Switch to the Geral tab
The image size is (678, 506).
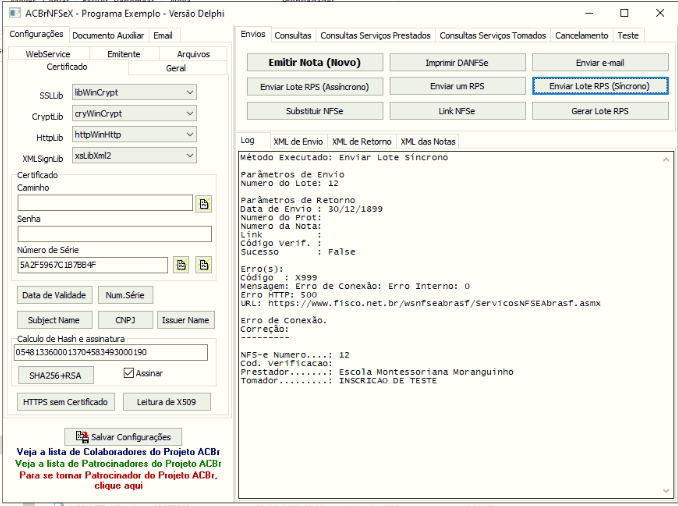(x=176, y=68)
